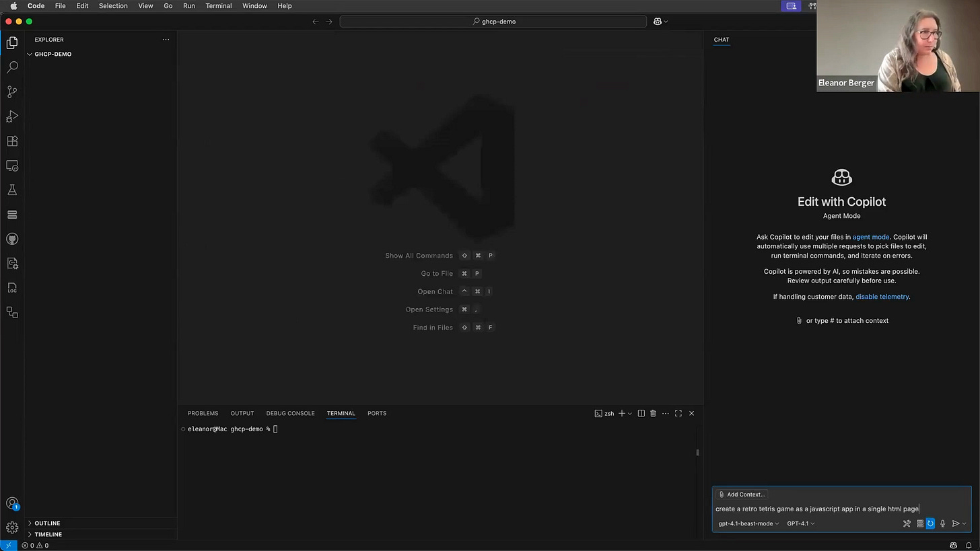Open the Explorer view in activity bar

(12, 43)
